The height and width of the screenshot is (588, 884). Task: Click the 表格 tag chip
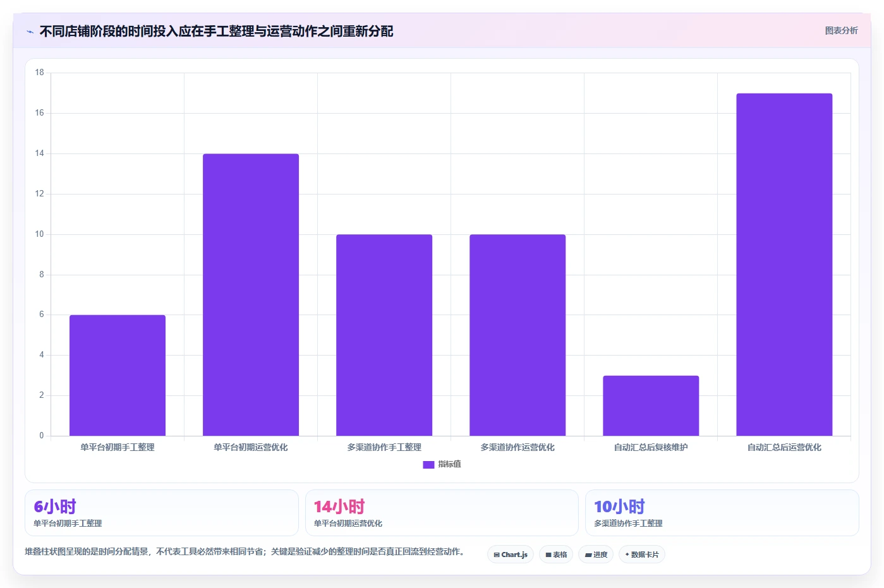point(556,555)
